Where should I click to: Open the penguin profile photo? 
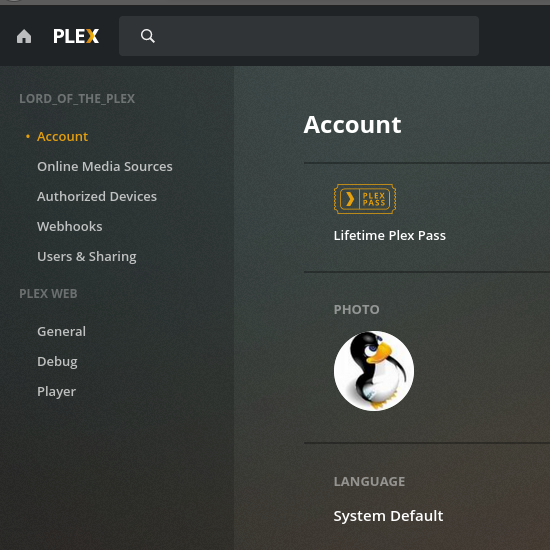(x=374, y=371)
